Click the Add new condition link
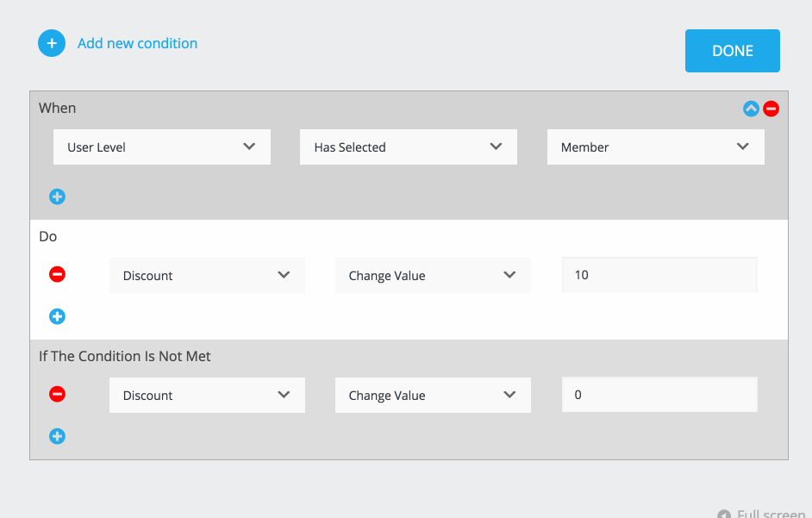Screen dimensions: 812x518 tap(137, 43)
